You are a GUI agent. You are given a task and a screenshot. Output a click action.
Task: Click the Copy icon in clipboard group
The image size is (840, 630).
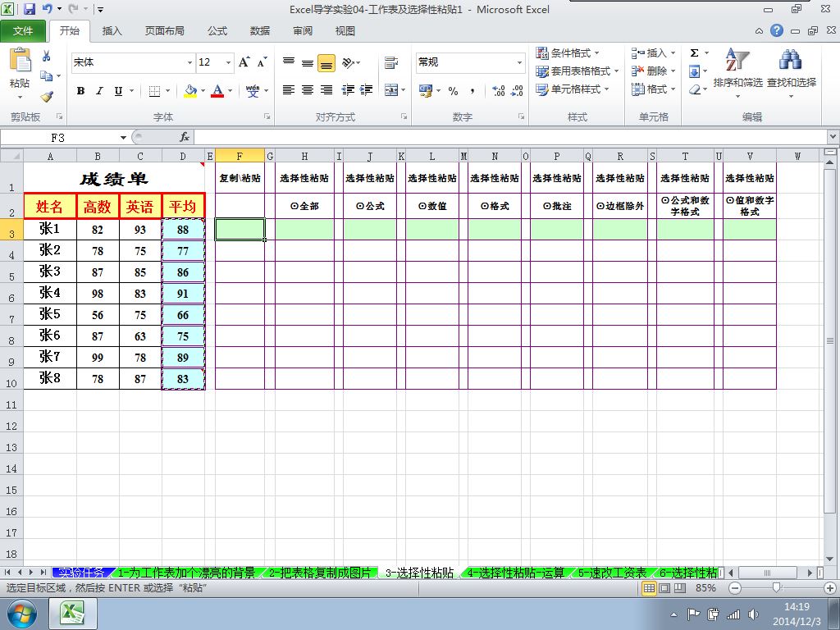coord(47,76)
